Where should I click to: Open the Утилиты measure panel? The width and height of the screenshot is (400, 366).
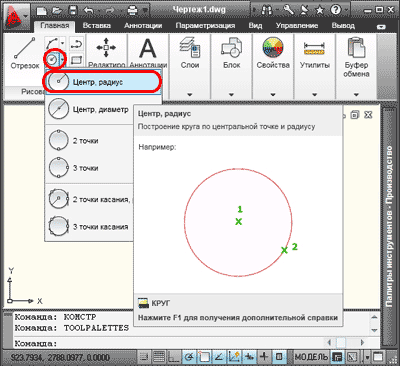click(315, 53)
